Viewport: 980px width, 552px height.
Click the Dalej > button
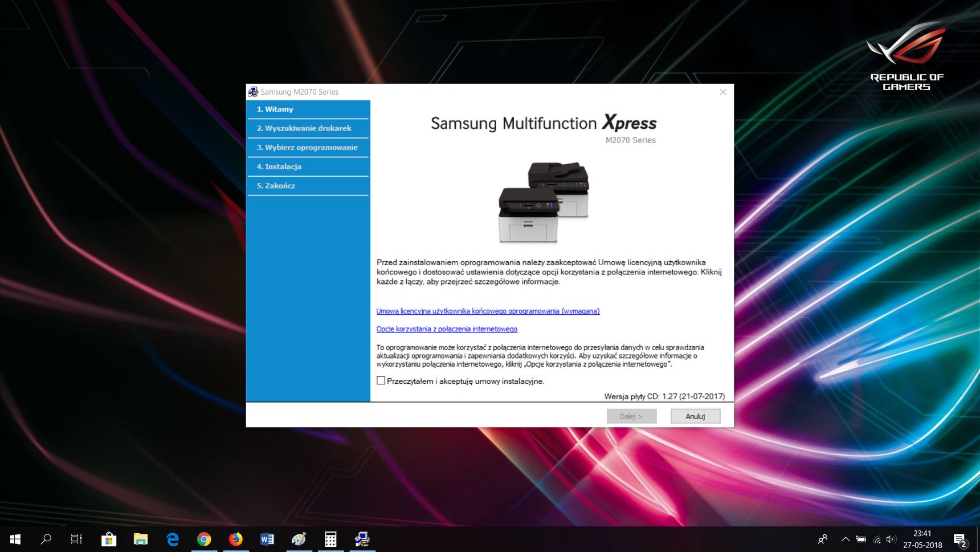631,416
